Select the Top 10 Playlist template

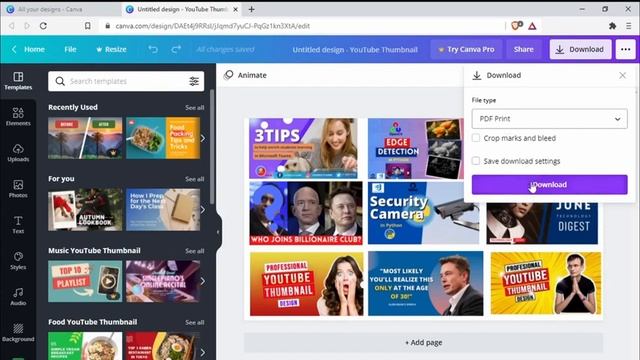(x=85, y=281)
